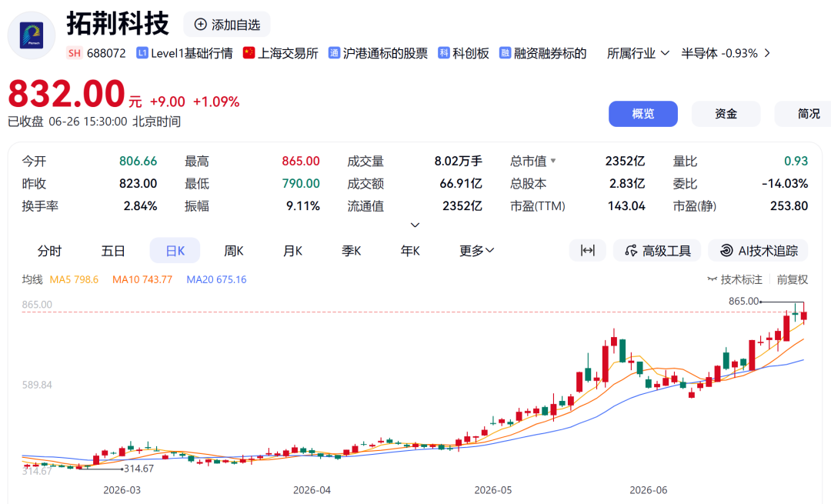Image resolution: width=831 pixels, height=504 pixels.
Task: Click the 2026-06 date axis label
Action: pyautogui.click(x=648, y=490)
